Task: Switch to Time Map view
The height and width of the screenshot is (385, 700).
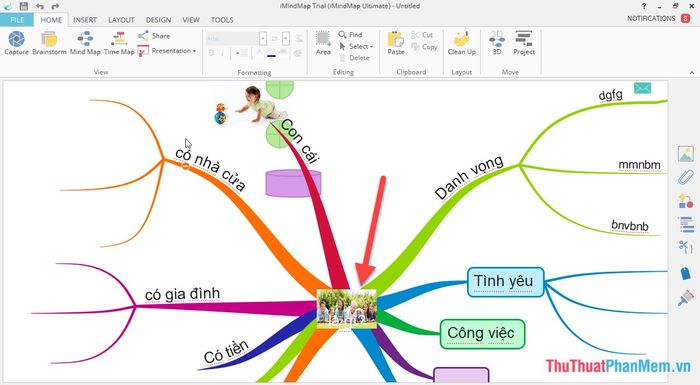Action: tap(119, 43)
